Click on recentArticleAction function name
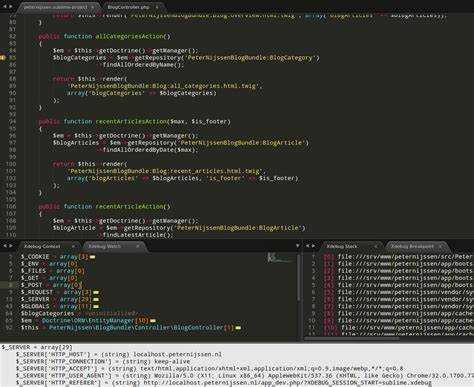The width and height of the screenshot is (474, 387). click(x=129, y=206)
